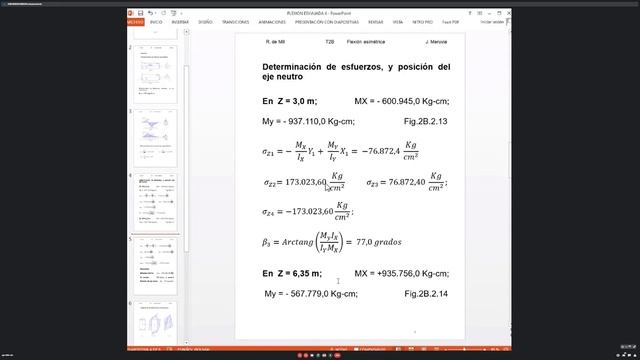Click the Comentarios button in status bar
Image resolution: width=640 pixels, height=360 pixels.
370,349
